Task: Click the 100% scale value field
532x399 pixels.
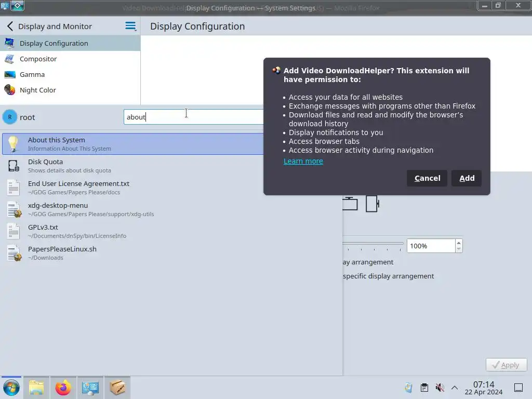Action: [x=431, y=246]
